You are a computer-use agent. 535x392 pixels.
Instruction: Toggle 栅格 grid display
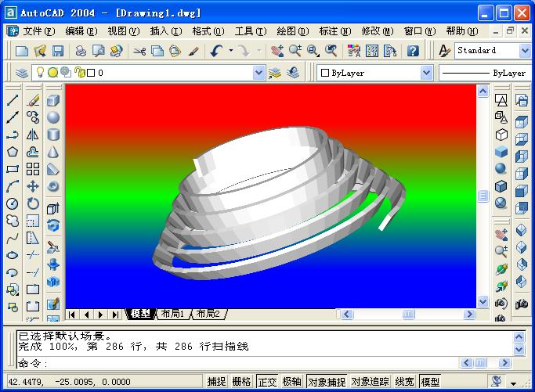[x=241, y=381]
